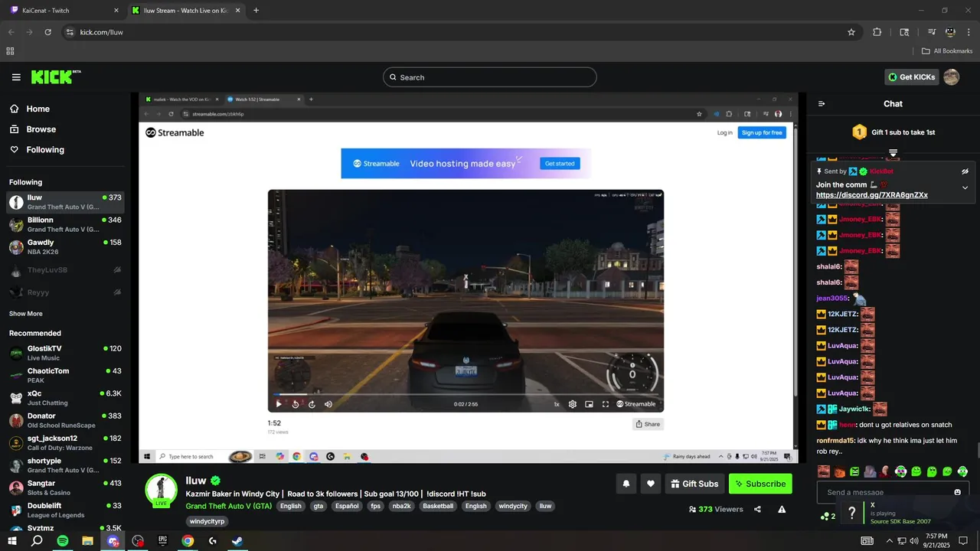Change playback speed 1x in Streamable

[x=557, y=404]
